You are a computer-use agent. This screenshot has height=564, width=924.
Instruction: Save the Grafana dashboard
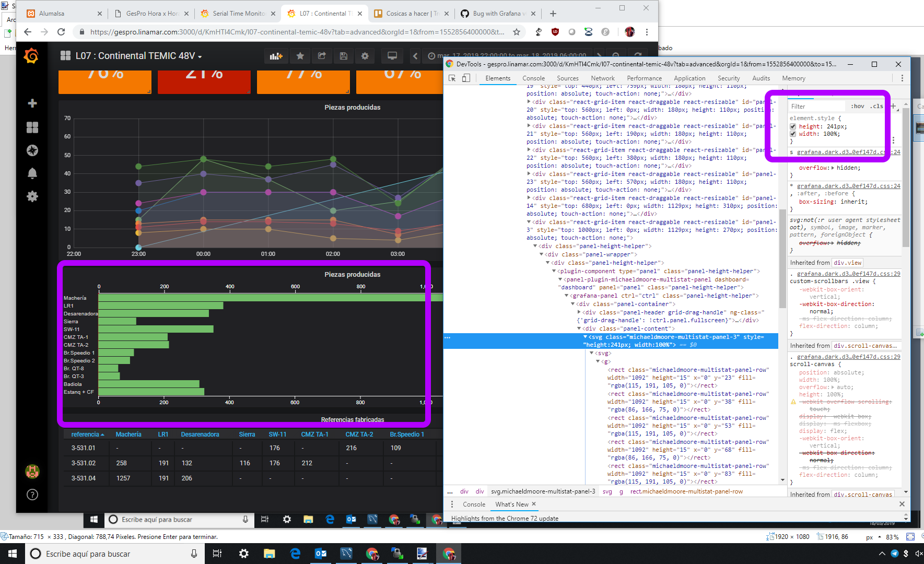(x=344, y=56)
